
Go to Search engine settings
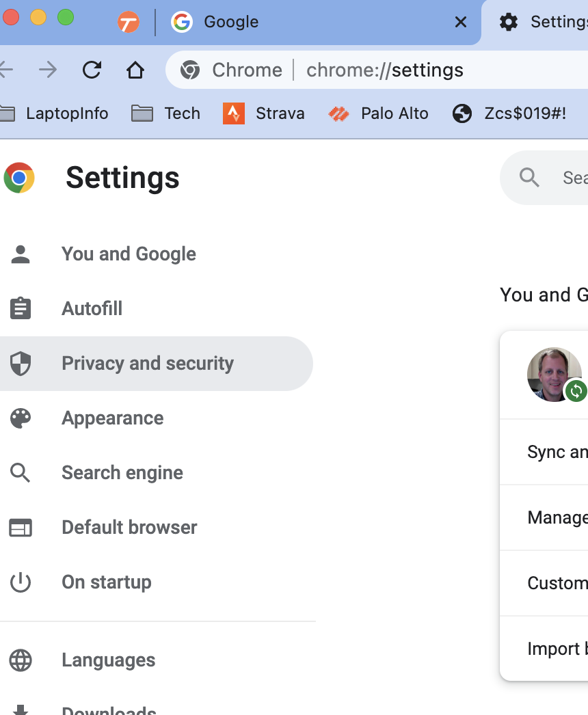(x=157, y=473)
